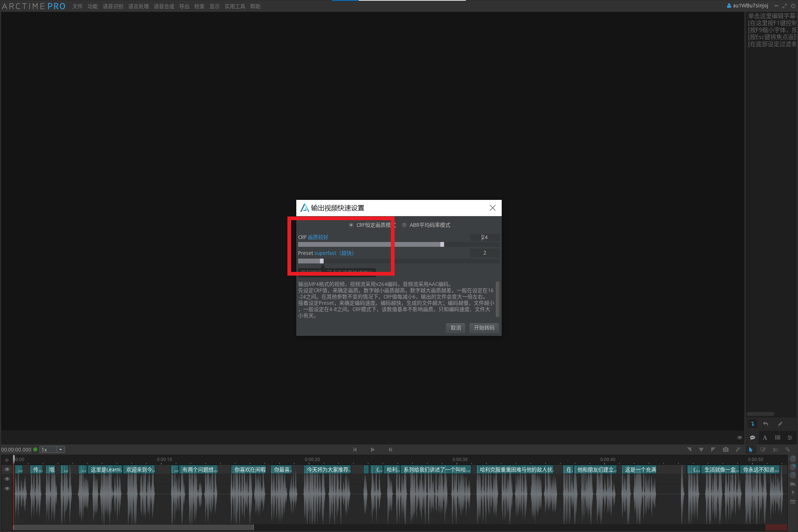Toggle the first track eye visibility icon
798x532 pixels.
tap(7, 469)
